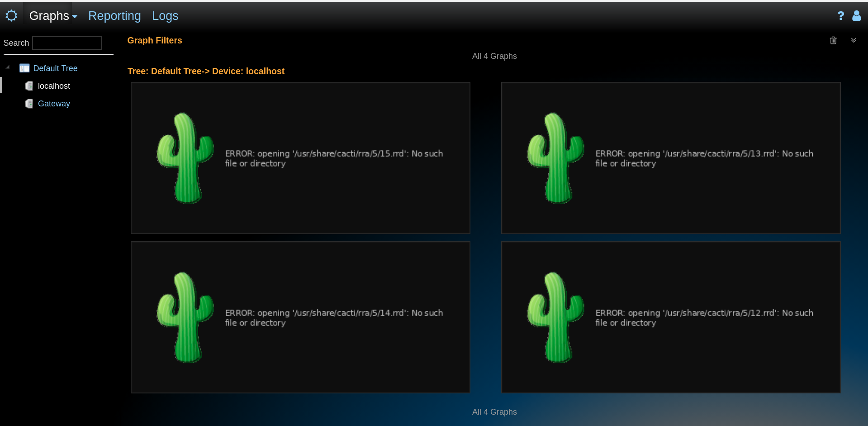Select localhost in the tree
The image size is (868, 426).
tap(53, 86)
